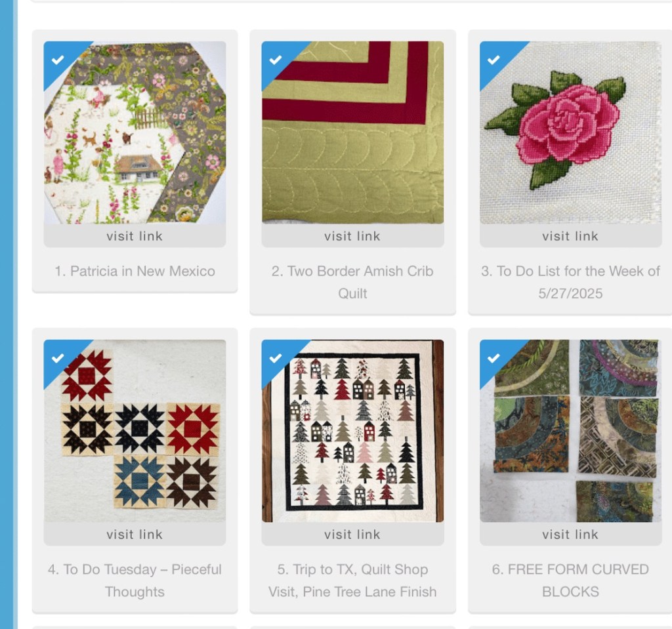Visit link under Pieceful Thoughts star blocks
This screenshot has height=629, width=672.
click(135, 534)
